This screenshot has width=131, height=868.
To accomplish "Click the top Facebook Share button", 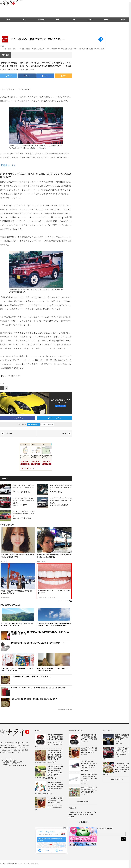I will pos(27,76).
